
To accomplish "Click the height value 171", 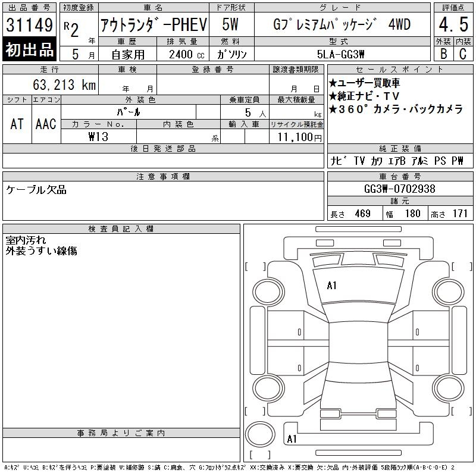I will point(460,214).
